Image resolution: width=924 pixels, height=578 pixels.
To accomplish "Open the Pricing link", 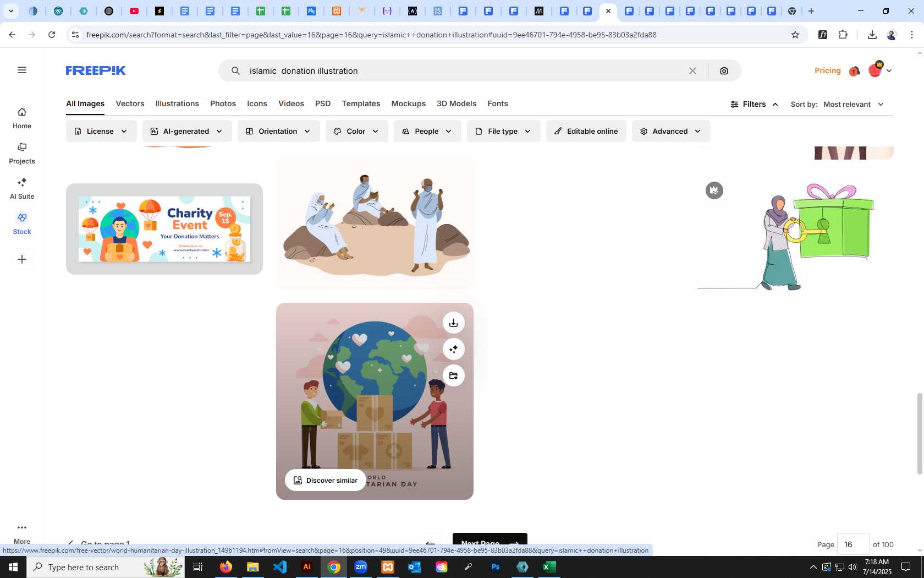I will pyautogui.click(x=827, y=70).
